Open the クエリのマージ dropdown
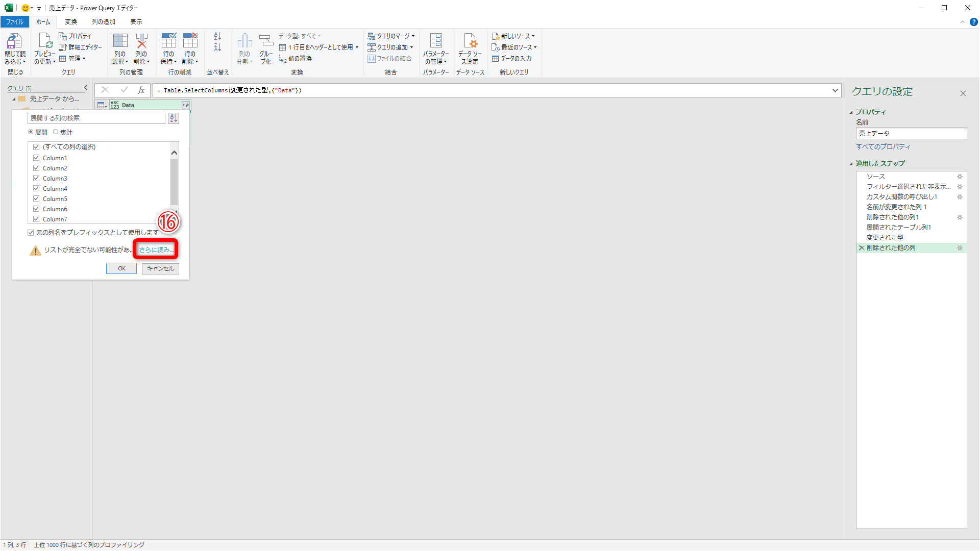Viewport: 980px width, 551px height. pyautogui.click(x=392, y=36)
